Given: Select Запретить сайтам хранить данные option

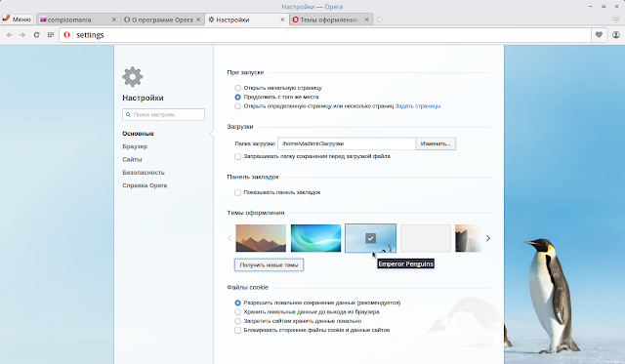Looking at the screenshot, I should (x=237, y=321).
